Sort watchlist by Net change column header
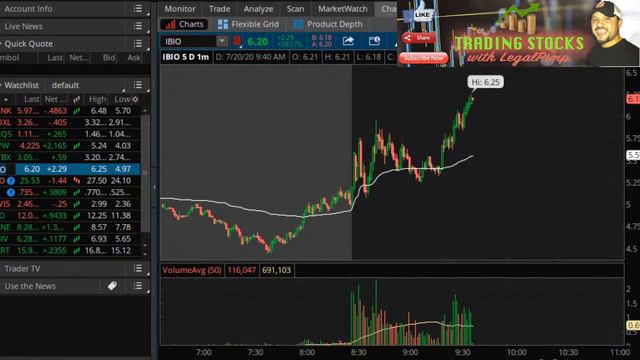Viewport: 640px width, 360px height. click(x=56, y=99)
